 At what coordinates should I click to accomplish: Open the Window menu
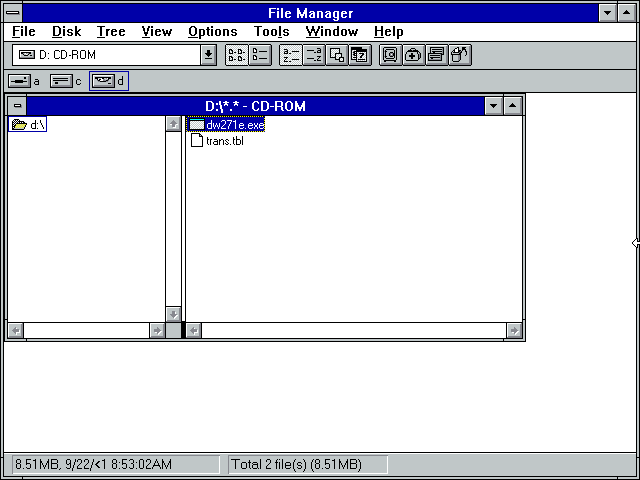point(332,31)
